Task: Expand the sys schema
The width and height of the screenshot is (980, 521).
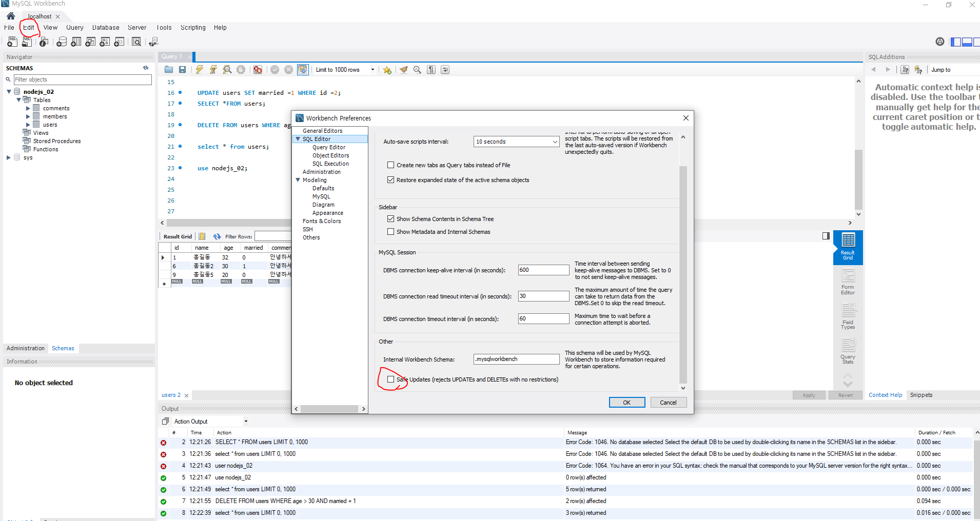Action: 9,157
